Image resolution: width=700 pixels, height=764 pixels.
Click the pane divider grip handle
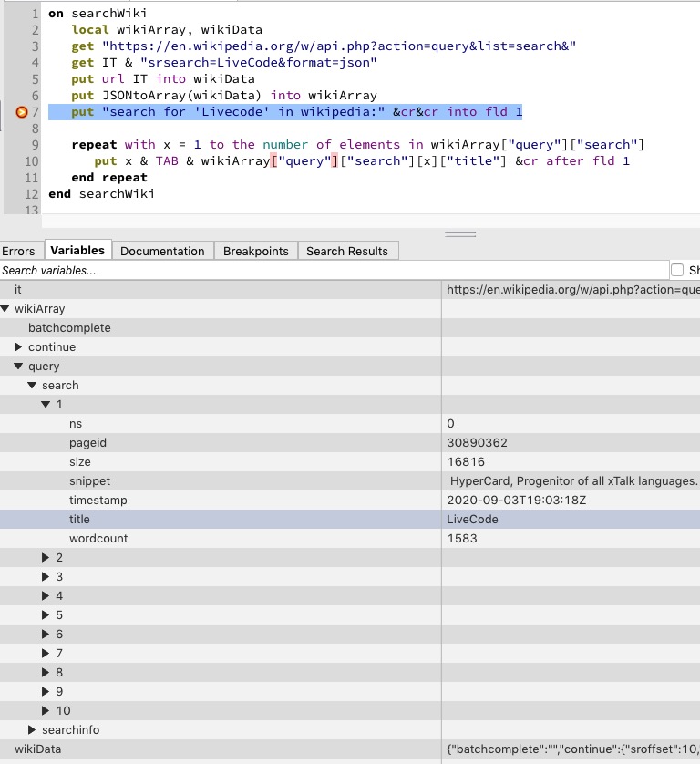tap(459, 234)
